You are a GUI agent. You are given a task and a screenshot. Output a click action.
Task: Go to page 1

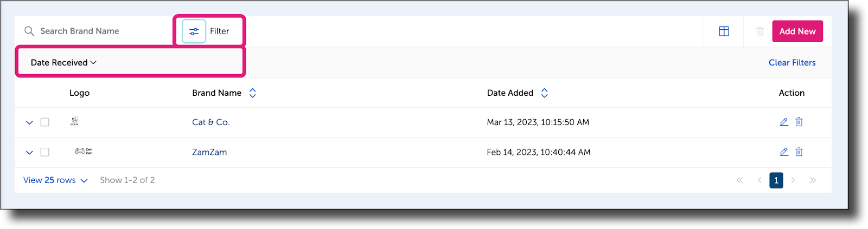776,180
